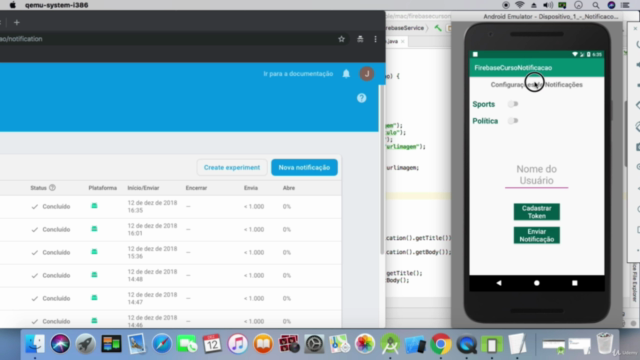Open System Preferences gear in the dock
This screenshot has width=640, height=360.
(314, 344)
